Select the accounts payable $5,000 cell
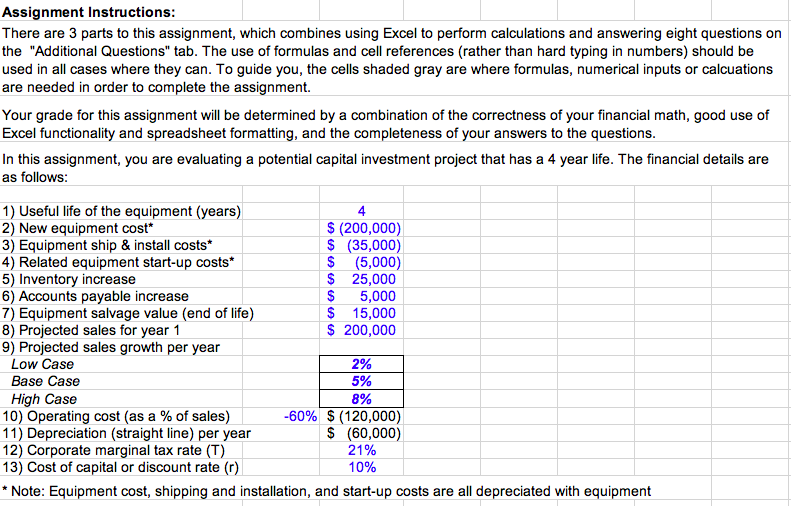This screenshot has width=791, height=506. (x=361, y=296)
